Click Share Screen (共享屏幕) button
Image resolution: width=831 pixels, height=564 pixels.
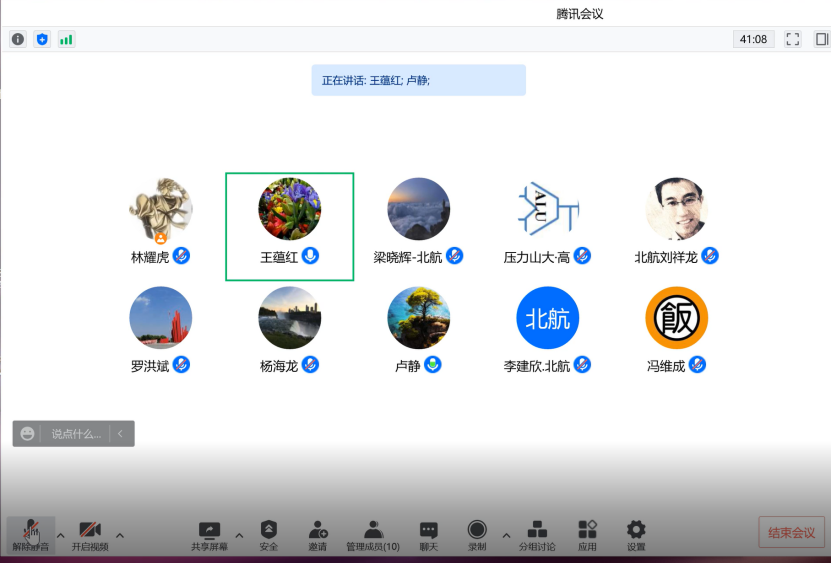point(209,533)
